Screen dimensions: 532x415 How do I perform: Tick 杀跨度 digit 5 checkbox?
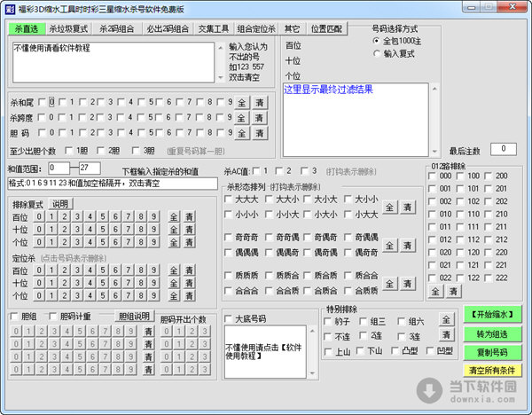(142, 117)
